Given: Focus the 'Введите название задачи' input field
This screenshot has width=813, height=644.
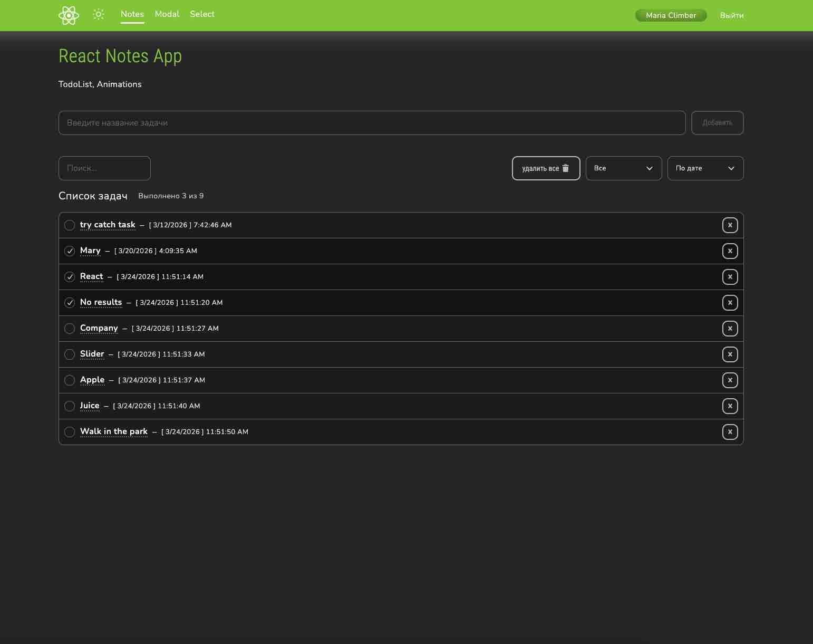Looking at the screenshot, I should (x=372, y=123).
